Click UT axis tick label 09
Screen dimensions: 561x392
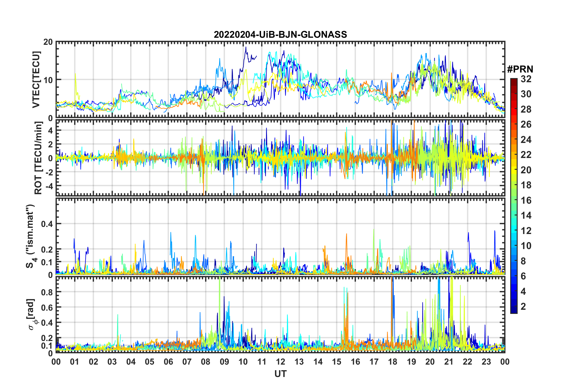coord(224,362)
